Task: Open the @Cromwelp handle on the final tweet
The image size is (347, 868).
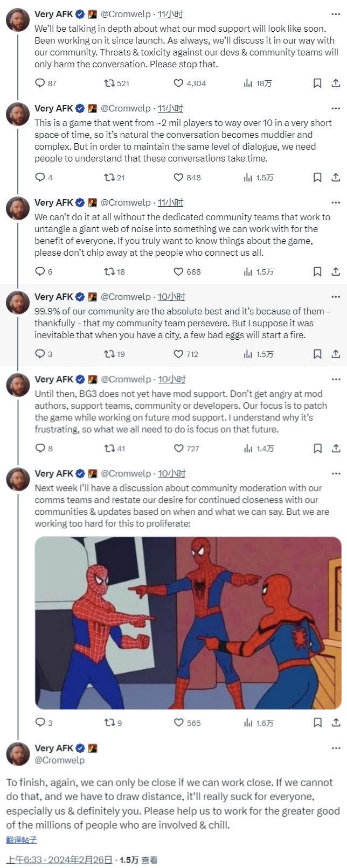Action: (59, 760)
